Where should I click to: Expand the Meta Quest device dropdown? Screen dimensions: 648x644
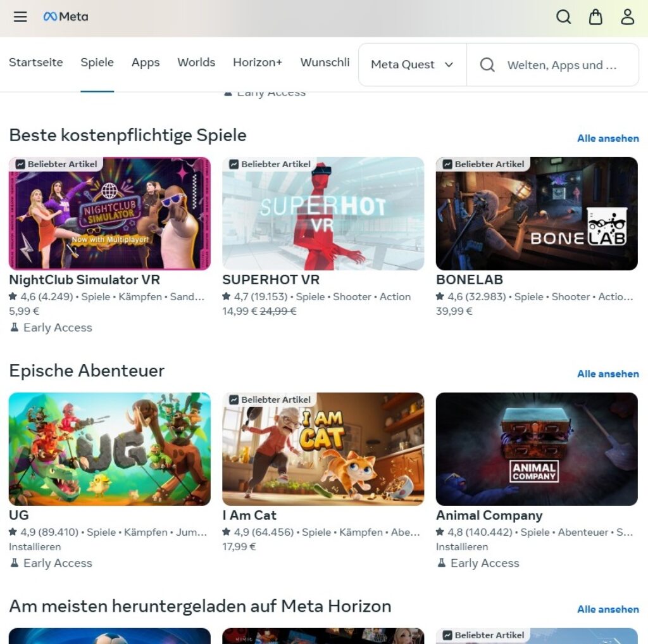[x=412, y=65]
